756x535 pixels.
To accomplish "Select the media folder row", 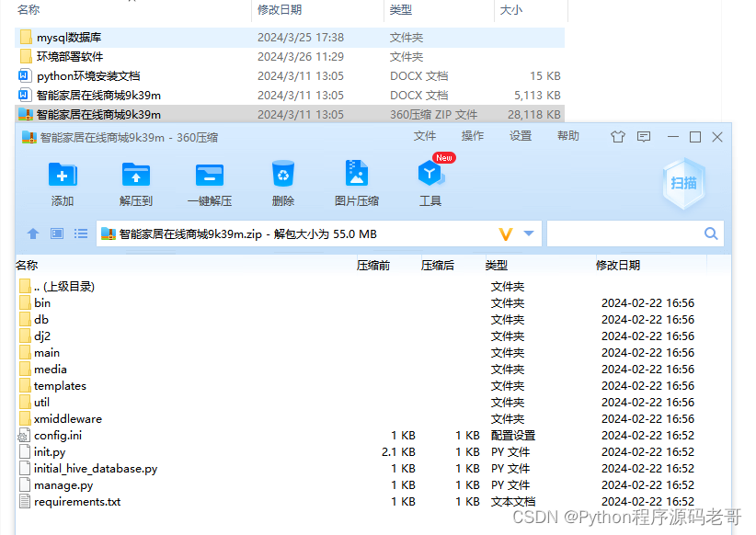I will point(373,370).
